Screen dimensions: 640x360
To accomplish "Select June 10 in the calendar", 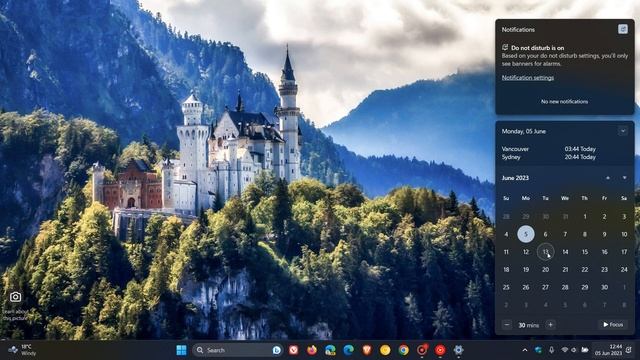I will point(624,234).
